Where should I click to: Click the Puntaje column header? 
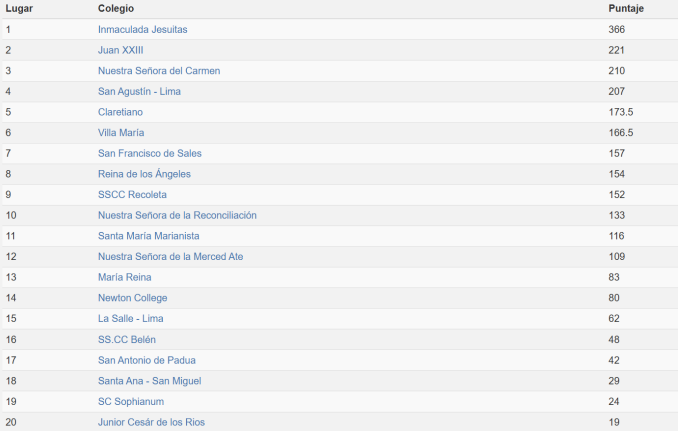[x=626, y=9]
